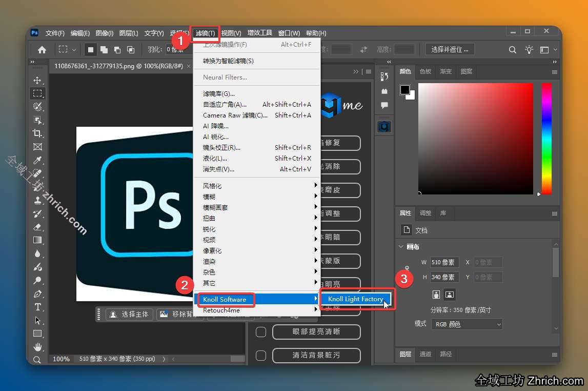
Task: Select the Blur tool
Action: [37, 253]
